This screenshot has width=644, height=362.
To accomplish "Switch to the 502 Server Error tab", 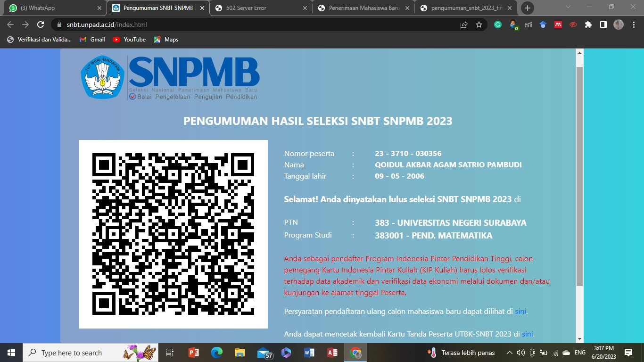I will tap(260, 8).
